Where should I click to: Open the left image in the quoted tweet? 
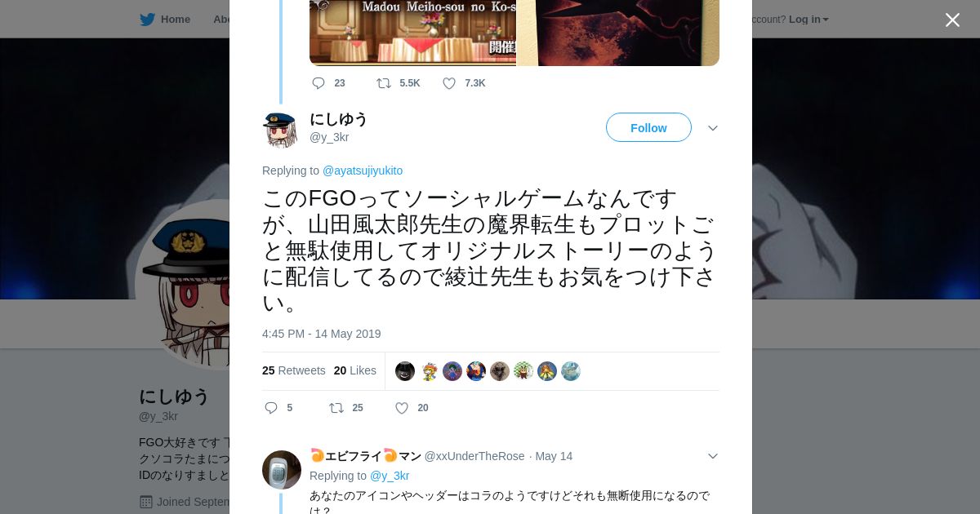pos(412,33)
